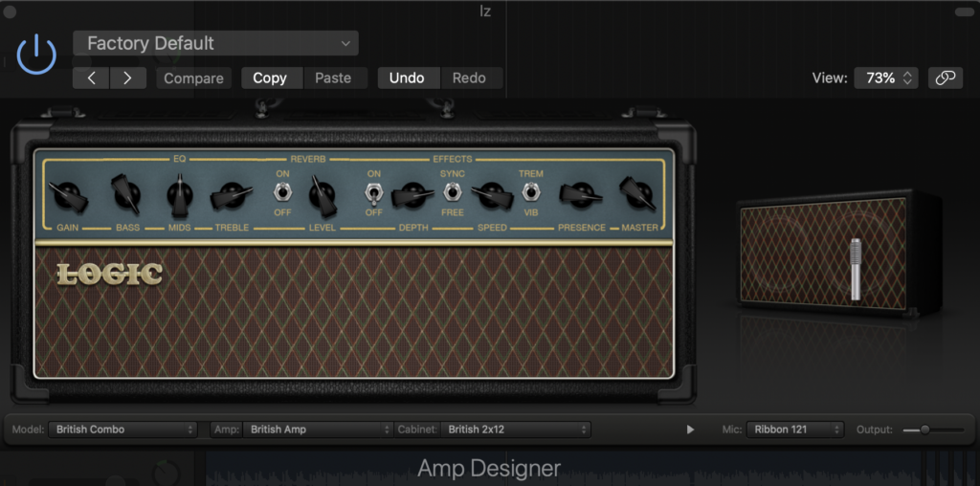Click the MASTER knob
This screenshot has height=486, width=980.
click(x=638, y=193)
